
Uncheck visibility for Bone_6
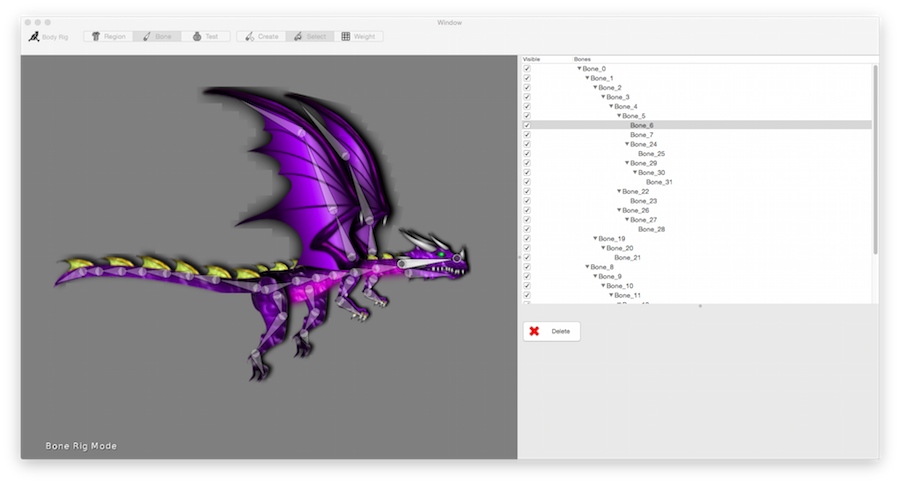[527, 126]
